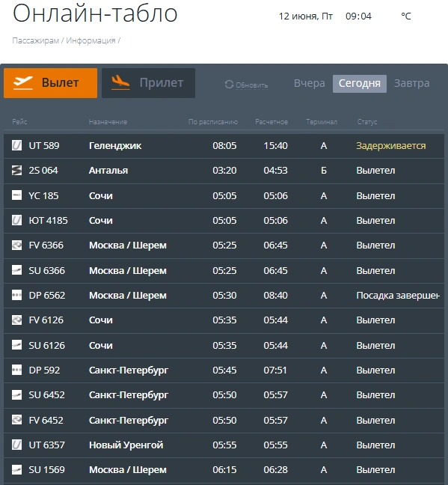Viewport: 448px width, 485px height.
Task: Select the Сегодня day filter
Action: [x=360, y=84]
